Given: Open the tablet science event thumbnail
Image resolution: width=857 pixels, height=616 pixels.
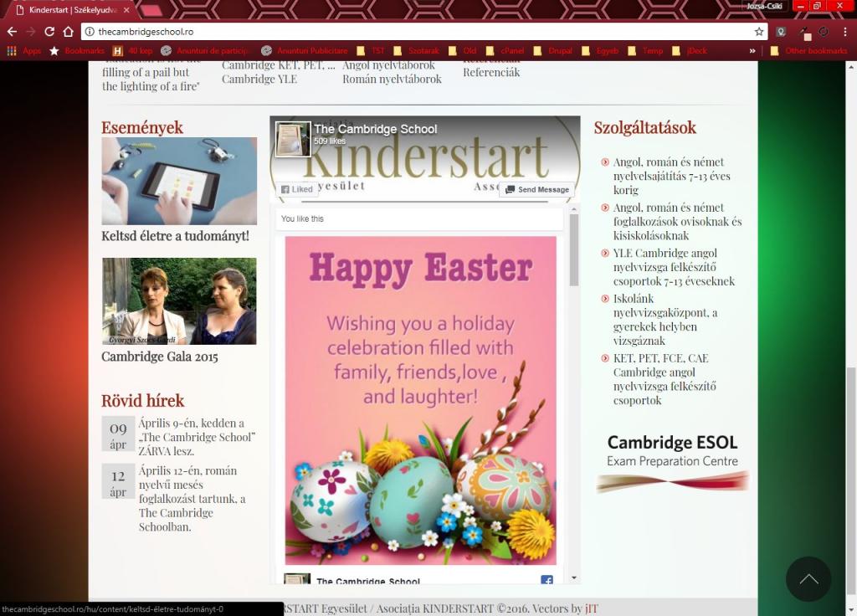Looking at the screenshot, I should point(179,181).
